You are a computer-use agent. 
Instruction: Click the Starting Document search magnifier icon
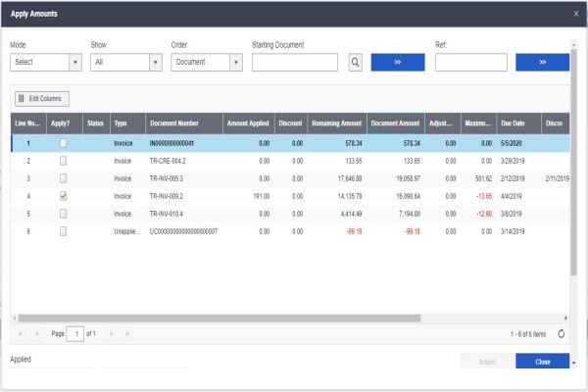(355, 63)
